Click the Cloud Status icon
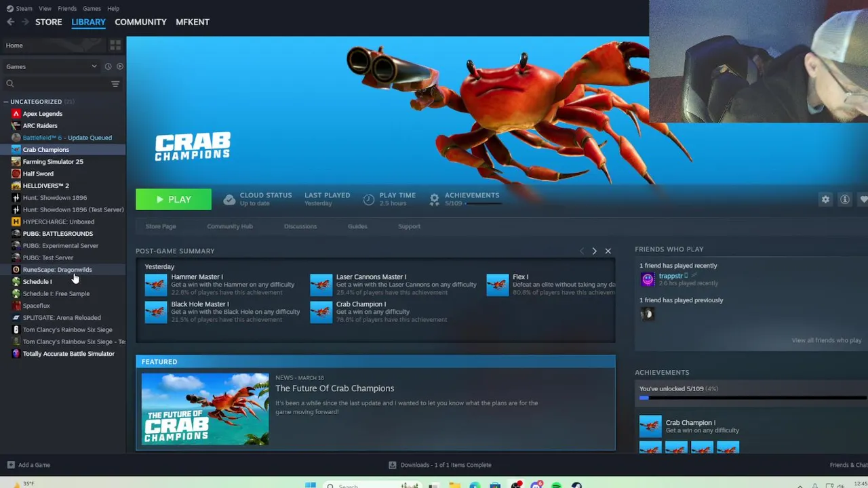 click(229, 199)
